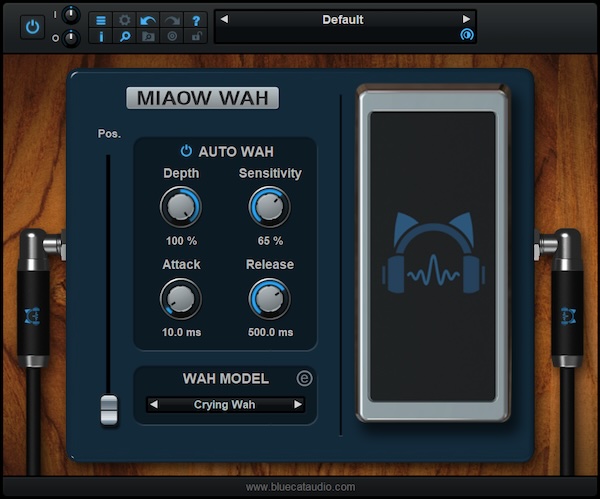Image resolution: width=600 pixels, height=499 pixels.
Task: Click the blue preset ring icon
Action: (466, 35)
